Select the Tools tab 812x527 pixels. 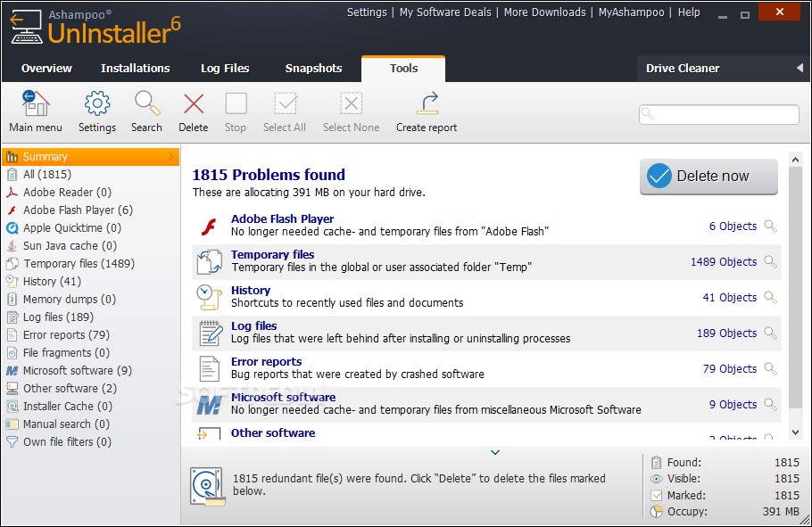403,69
